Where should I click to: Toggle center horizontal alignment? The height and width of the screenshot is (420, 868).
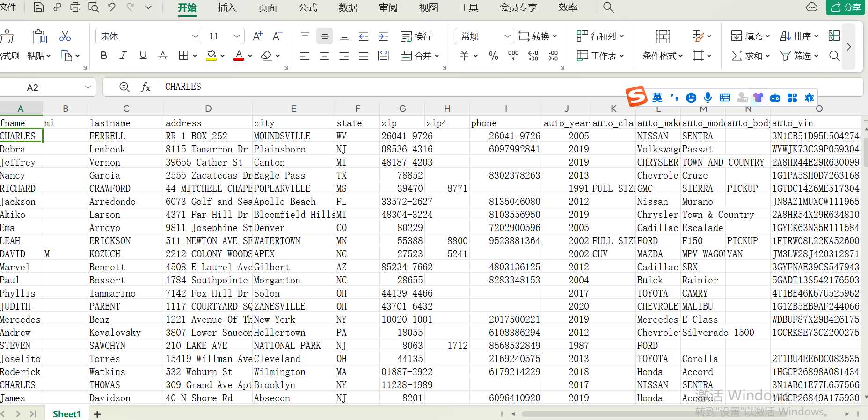coord(324,56)
